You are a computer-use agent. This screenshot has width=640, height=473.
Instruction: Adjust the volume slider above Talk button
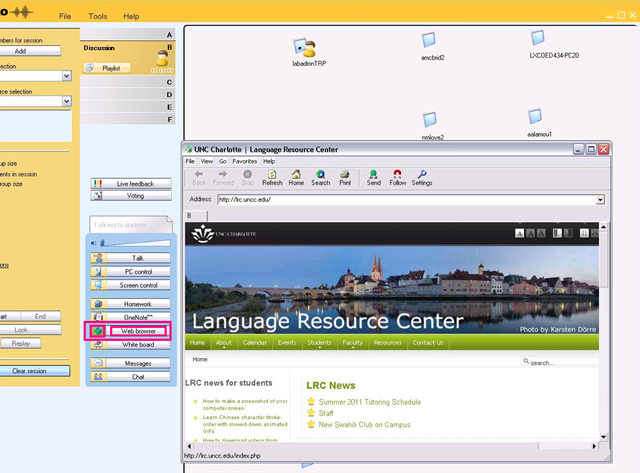(x=135, y=242)
